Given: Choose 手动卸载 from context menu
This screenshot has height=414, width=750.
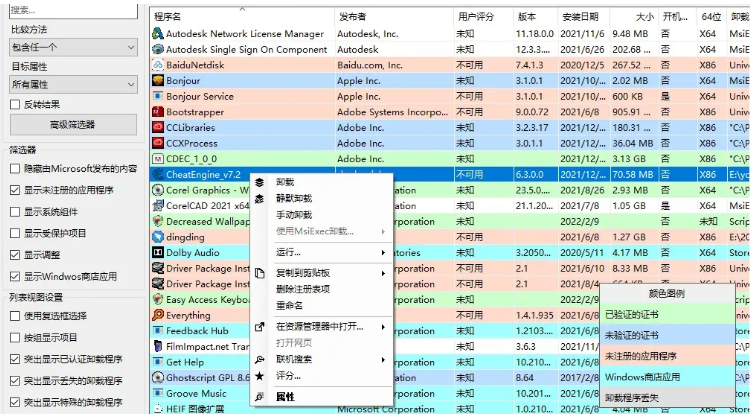Looking at the screenshot, I should click(294, 215).
